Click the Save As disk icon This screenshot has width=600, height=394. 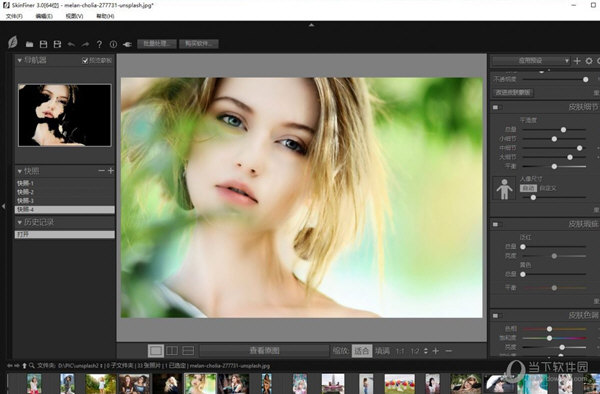pos(57,44)
